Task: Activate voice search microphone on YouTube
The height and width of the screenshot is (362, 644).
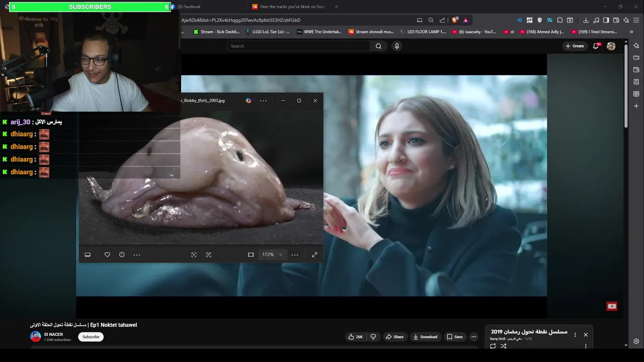Action: tap(397, 46)
